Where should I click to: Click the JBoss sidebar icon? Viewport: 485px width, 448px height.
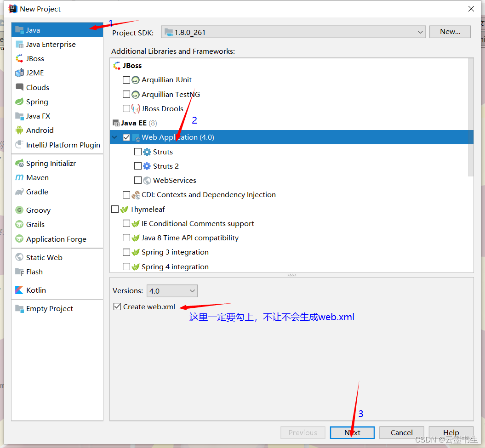19,58
